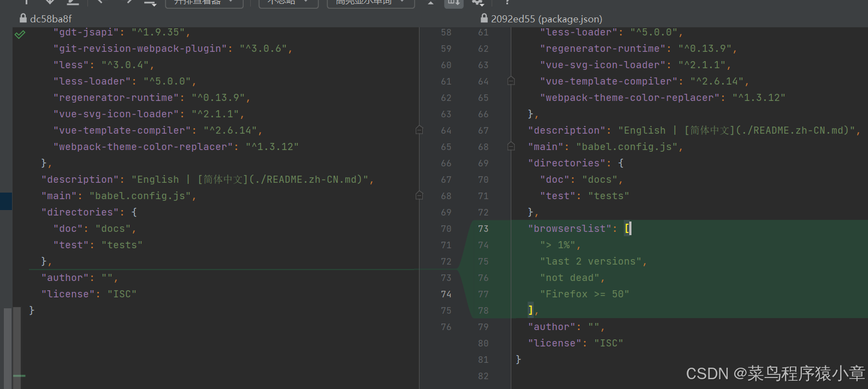Collapse the fold marker beside left line 64
The width and height of the screenshot is (868, 389).
(419, 130)
